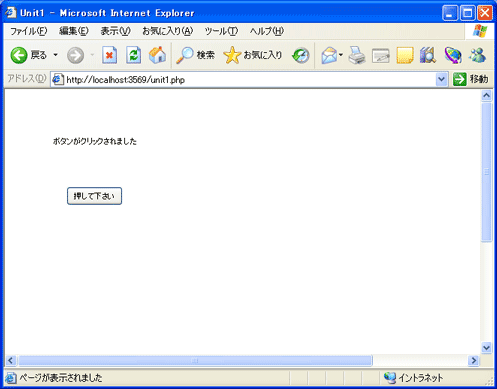Click the 押して下さい button

tap(94, 196)
